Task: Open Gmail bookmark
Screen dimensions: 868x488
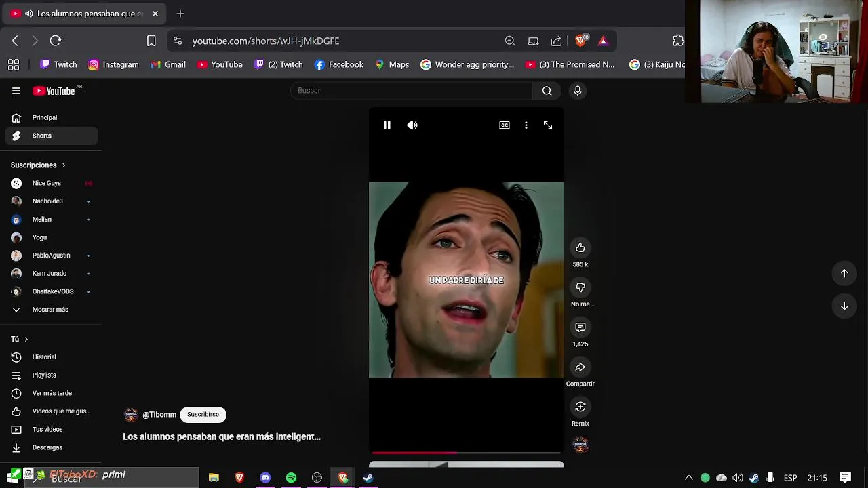Action: 167,64
